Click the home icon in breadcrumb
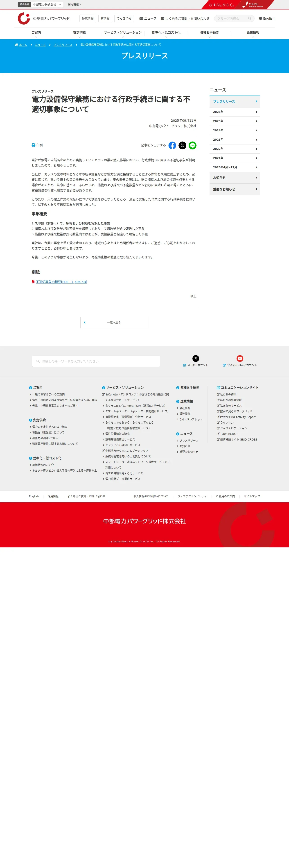 (16, 45)
